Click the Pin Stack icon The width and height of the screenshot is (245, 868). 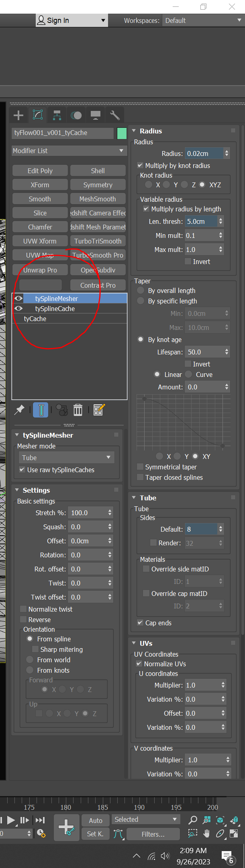19,410
